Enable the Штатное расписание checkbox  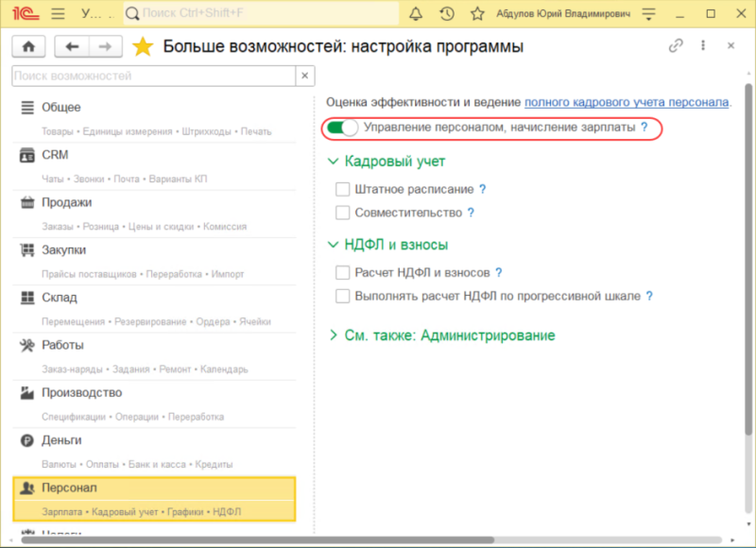click(x=343, y=189)
